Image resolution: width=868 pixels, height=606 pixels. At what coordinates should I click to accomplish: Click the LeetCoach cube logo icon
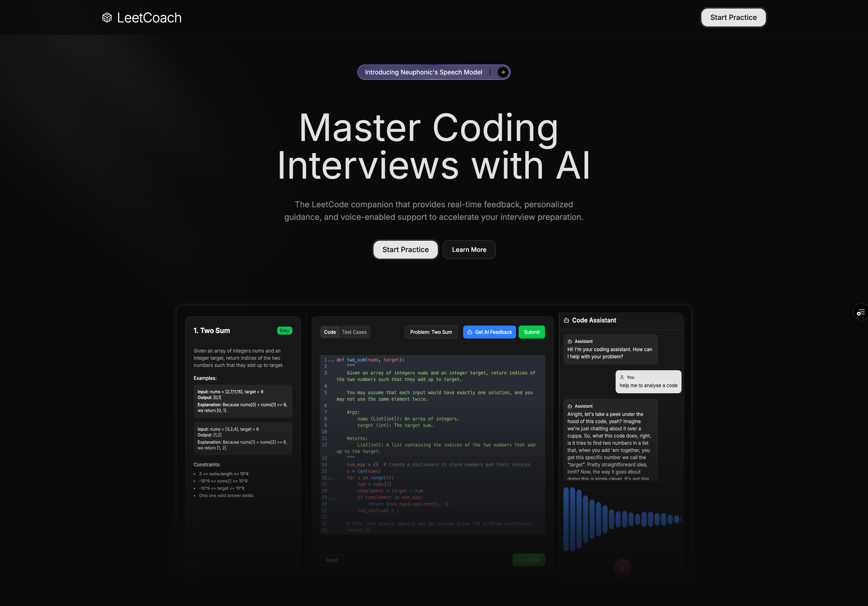(x=107, y=18)
